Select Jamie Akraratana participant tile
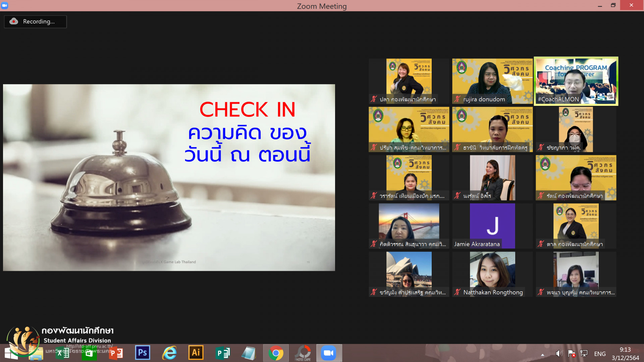 (492, 226)
